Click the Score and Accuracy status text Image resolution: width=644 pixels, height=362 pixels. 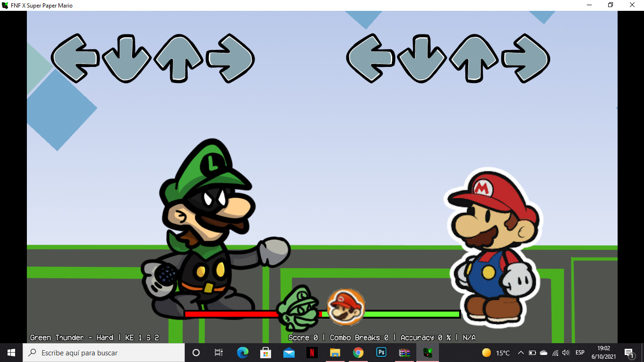pyautogui.click(x=382, y=337)
